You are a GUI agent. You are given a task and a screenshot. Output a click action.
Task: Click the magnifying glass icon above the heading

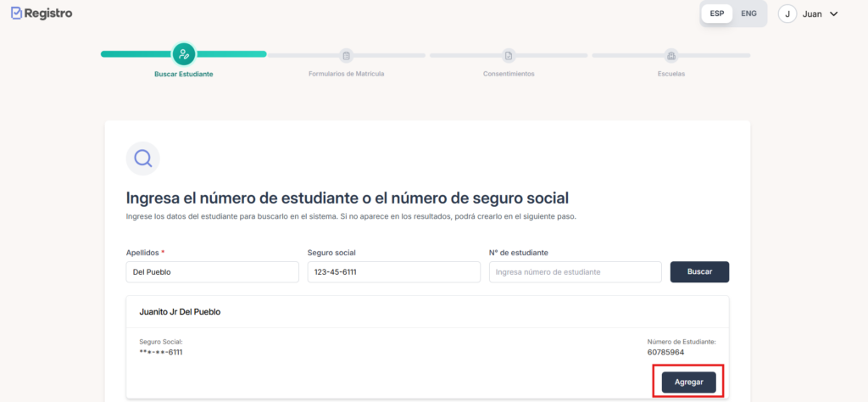[143, 158]
